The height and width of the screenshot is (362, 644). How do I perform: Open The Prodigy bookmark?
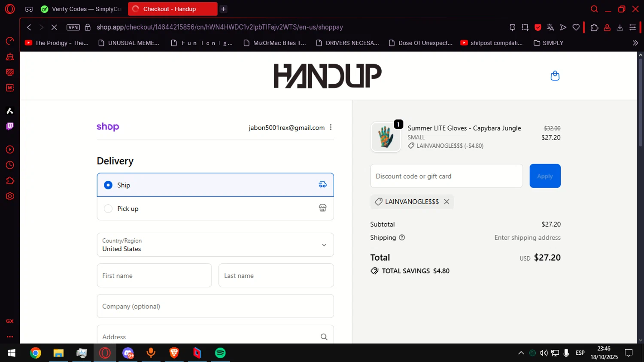[x=57, y=43]
